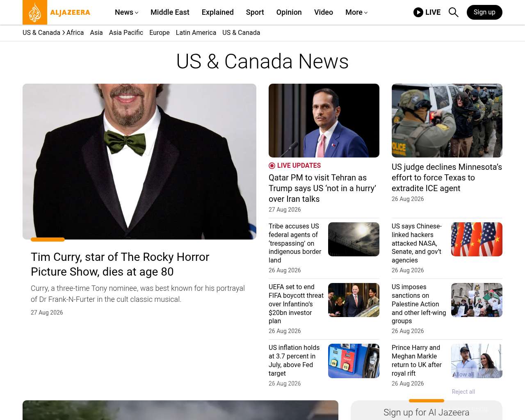Open the Tim Curry headline article
The width and height of the screenshot is (525, 420).
point(120,264)
